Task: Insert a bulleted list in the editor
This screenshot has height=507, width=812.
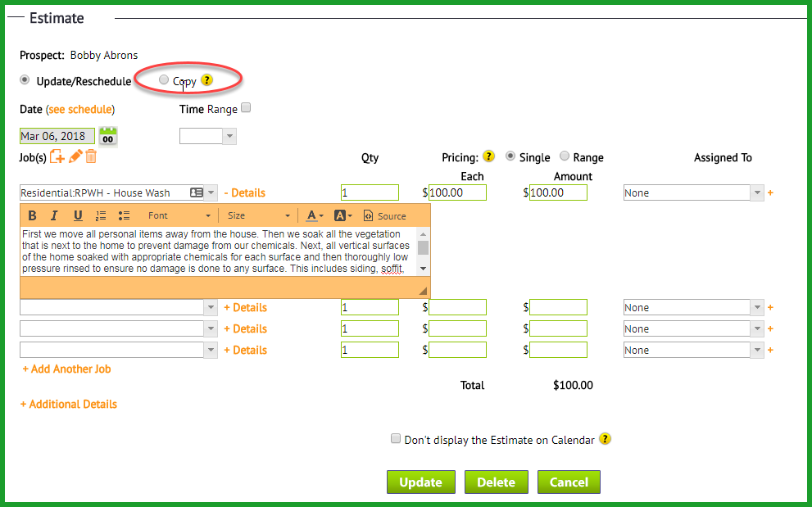Action: coord(124,216)
